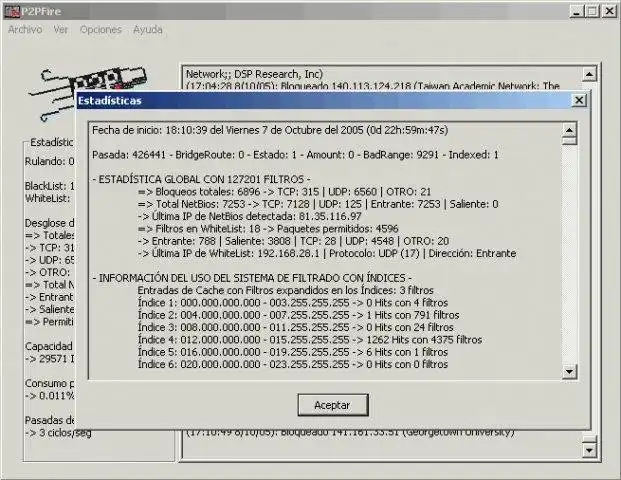Click the 'Bloqueos totales: 6896' line

pyautogui.click(x=284, y=192)
